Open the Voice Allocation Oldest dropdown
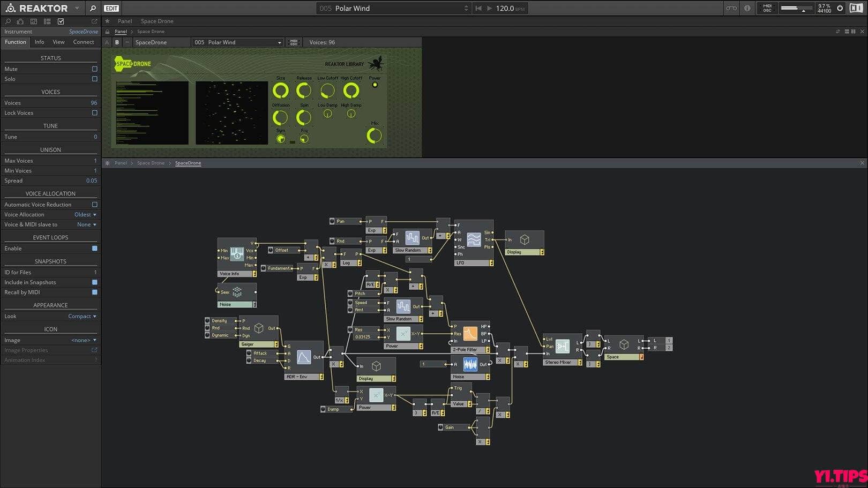 point(85,214)
